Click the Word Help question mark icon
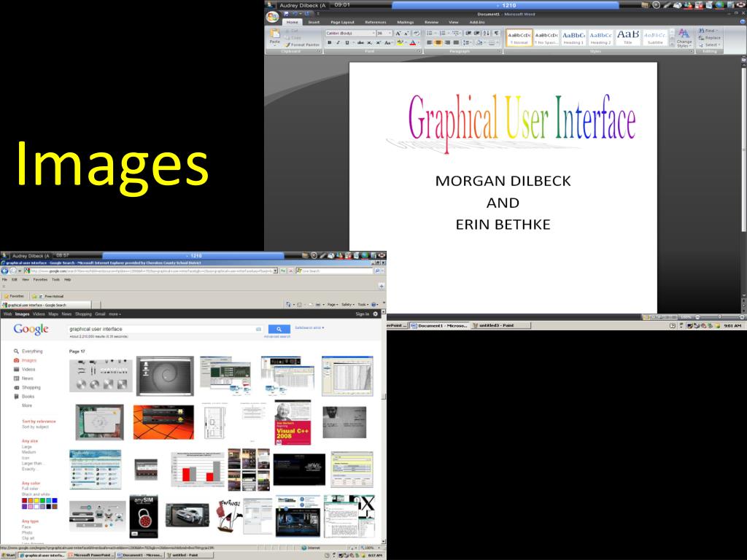Screen dimensions: 747x560 click(743, 22)
